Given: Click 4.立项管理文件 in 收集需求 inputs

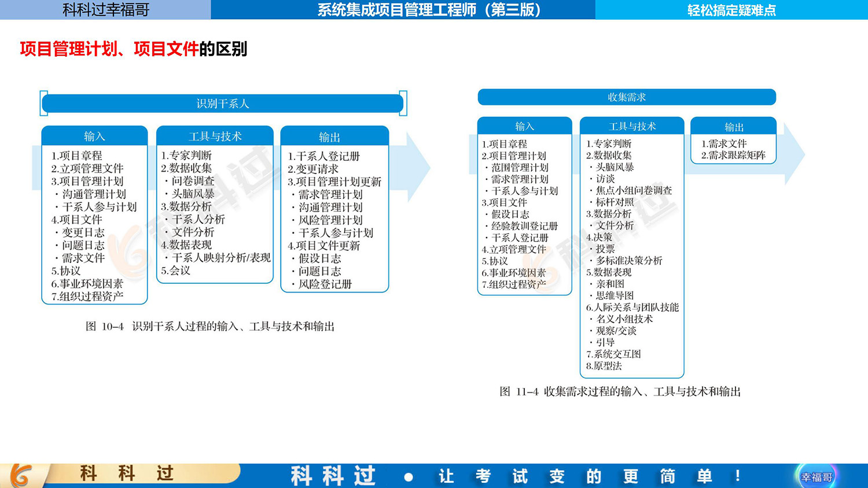Looking at the screenshot, I should click(x=514, y=249).
